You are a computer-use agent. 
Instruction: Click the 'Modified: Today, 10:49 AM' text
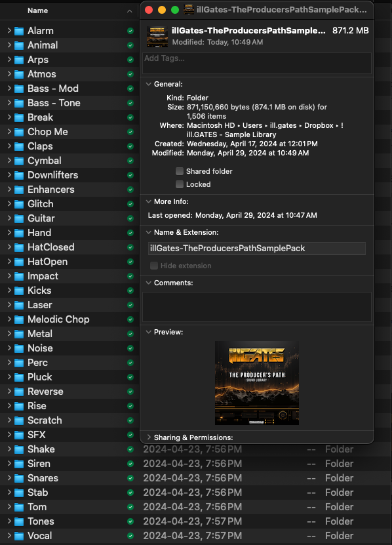point(218,42)
